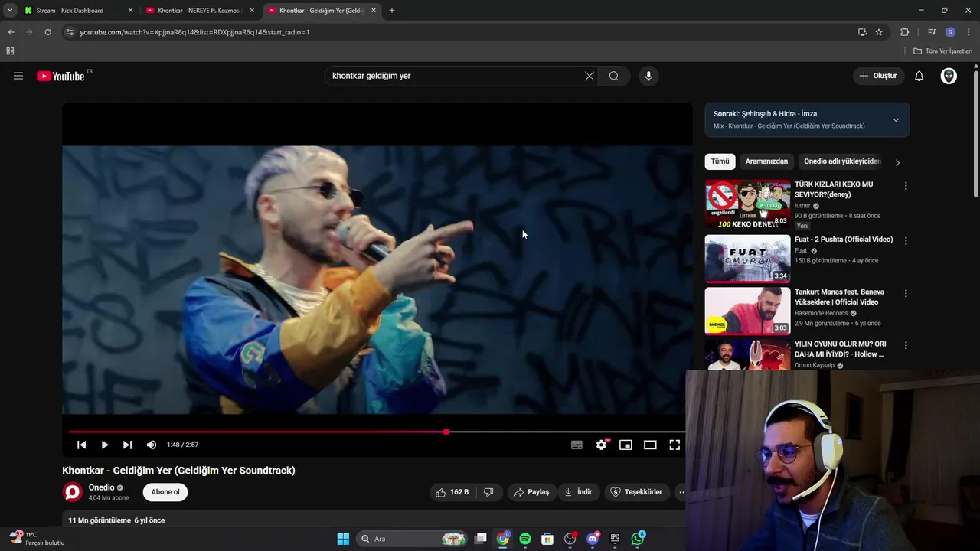
Task: Dislike the video
Action: [488, 492]
